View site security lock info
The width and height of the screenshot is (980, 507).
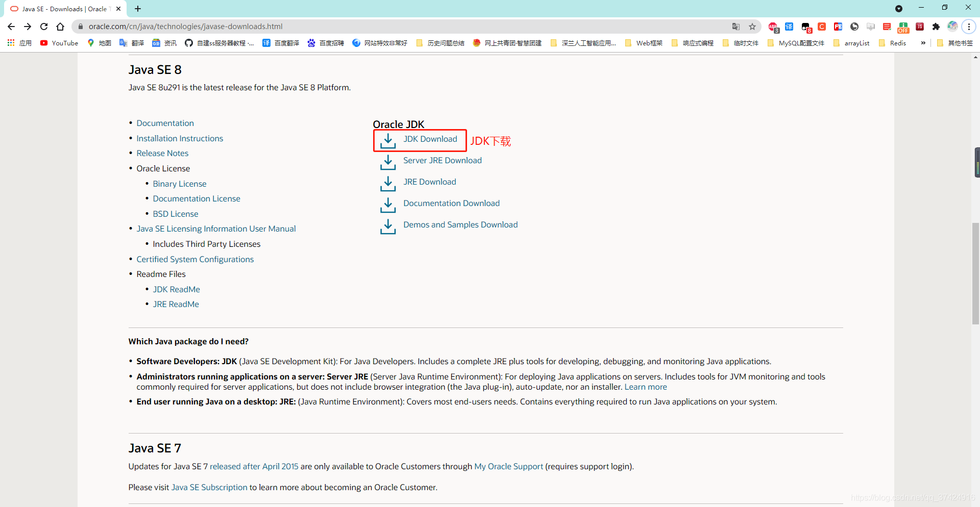[x=80, y=27]
